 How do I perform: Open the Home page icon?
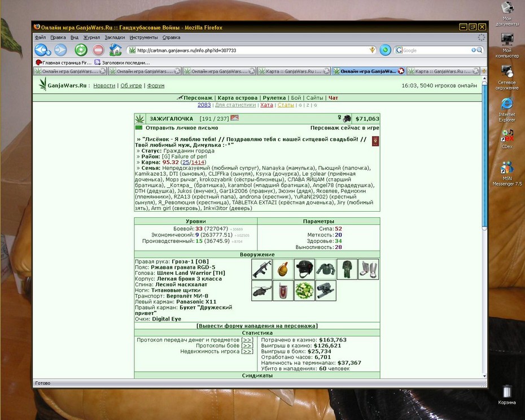click(x=116, y=50)
